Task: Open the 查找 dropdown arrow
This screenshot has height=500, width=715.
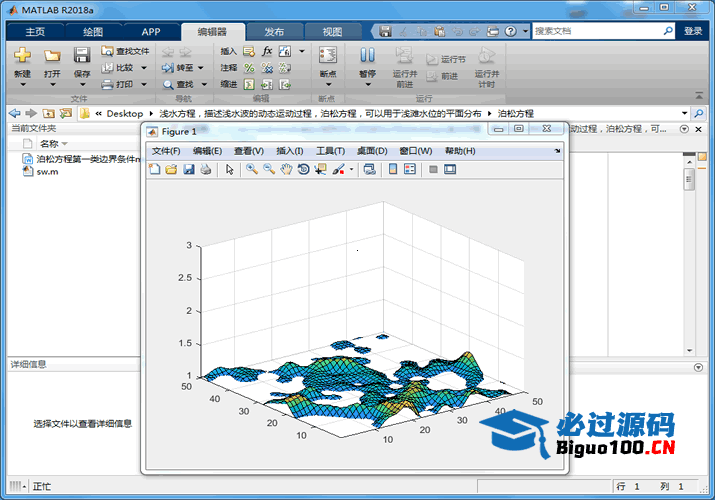Action: 204,84
